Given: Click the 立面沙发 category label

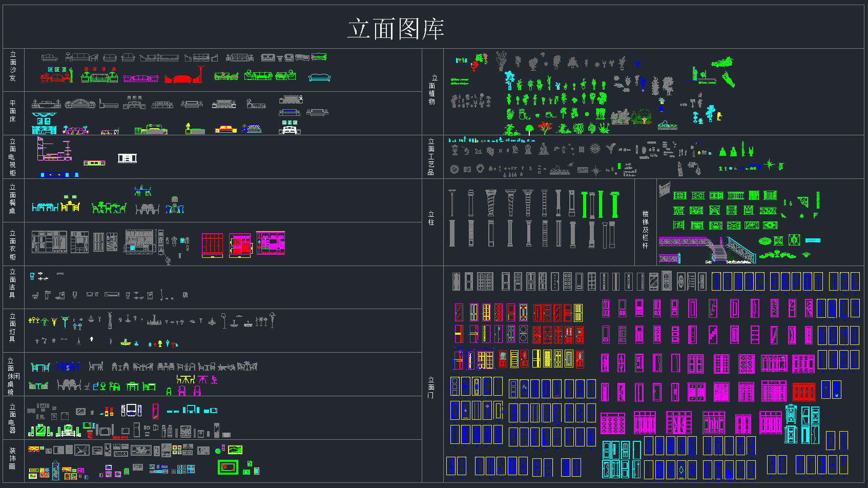Looking at the screenshot, I should click(13, 67).
